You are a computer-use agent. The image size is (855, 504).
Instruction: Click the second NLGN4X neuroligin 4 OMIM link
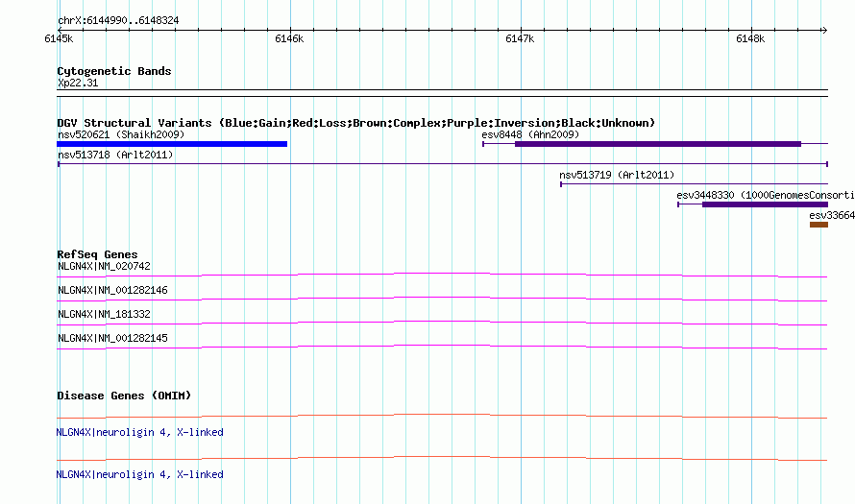[x=139, y=474]
